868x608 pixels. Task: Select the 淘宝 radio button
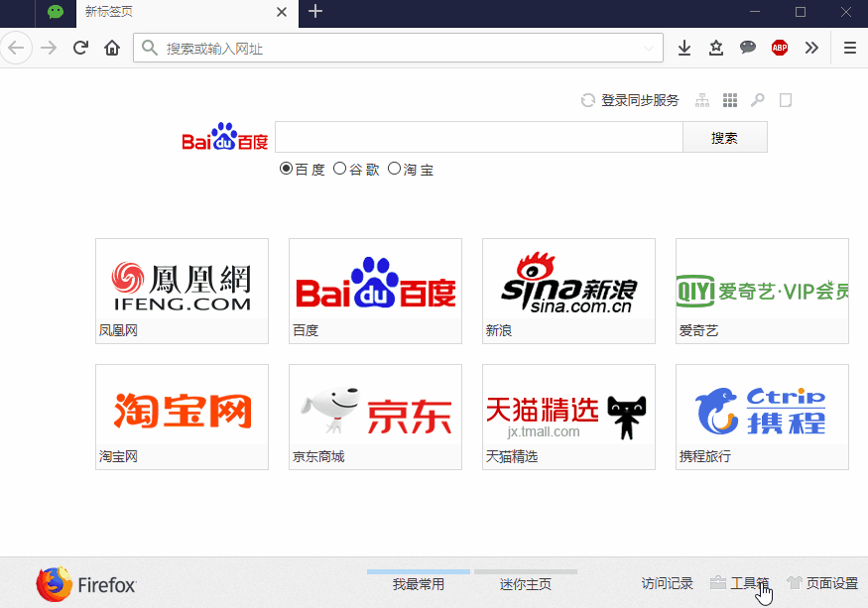click(x=394, y=169)
